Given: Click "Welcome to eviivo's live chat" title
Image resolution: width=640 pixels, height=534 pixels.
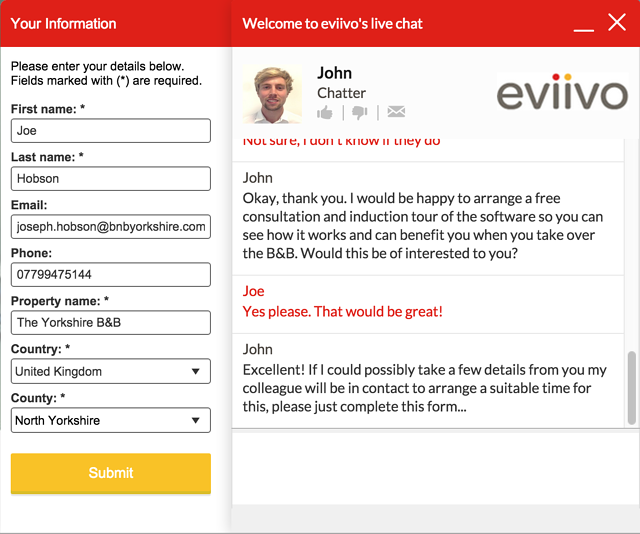Looking at the screenshot, I should click(332, 24).
